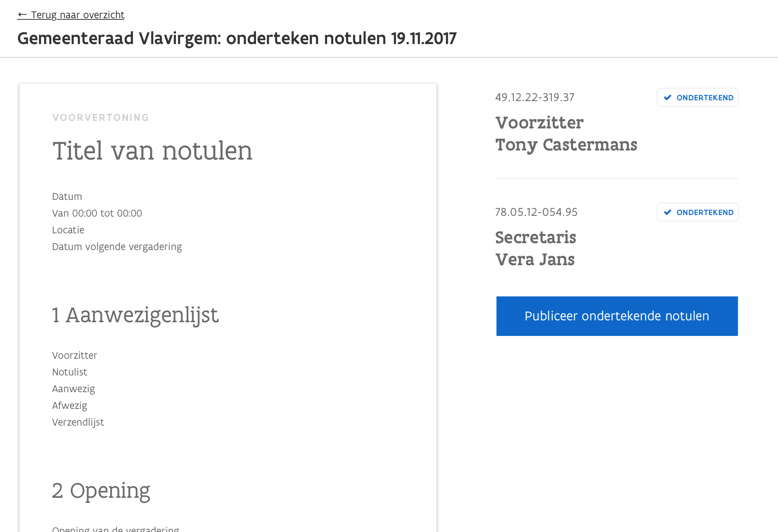Click the Vera Jans signer name
This screenshot has height=532, width=778.
(x=535, y=260)
